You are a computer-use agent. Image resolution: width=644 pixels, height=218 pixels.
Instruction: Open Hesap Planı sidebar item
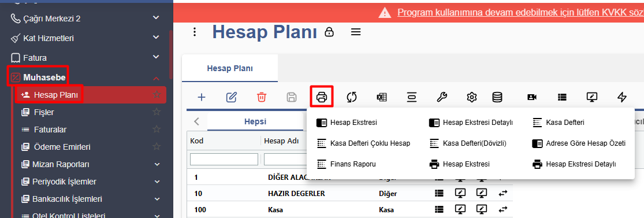91,95
